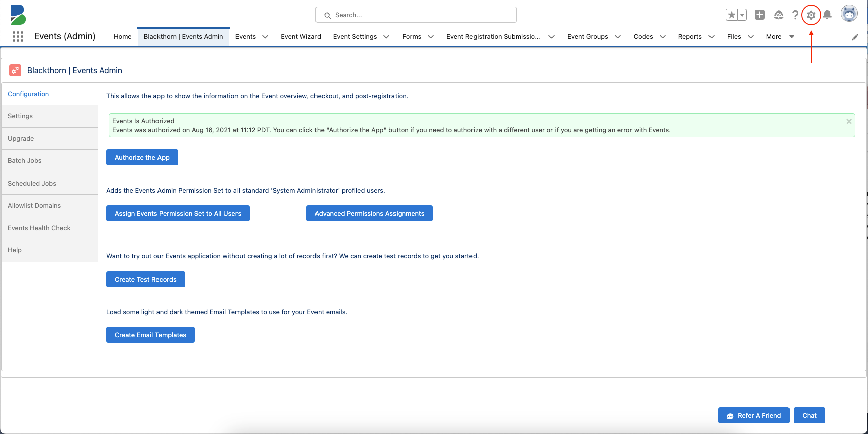This screenshot has width=868, height=434.
Task: Open the favorites list dropdown arrow
Action: point(742,15)
